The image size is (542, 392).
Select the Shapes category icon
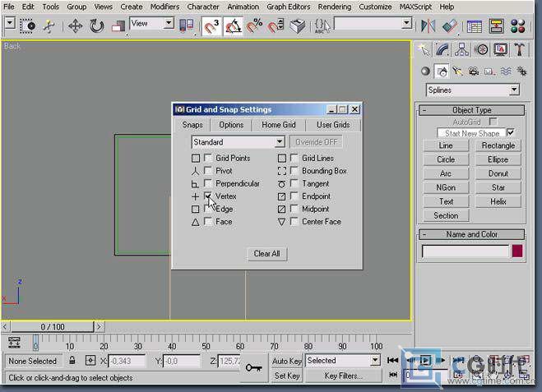[442, 71]
